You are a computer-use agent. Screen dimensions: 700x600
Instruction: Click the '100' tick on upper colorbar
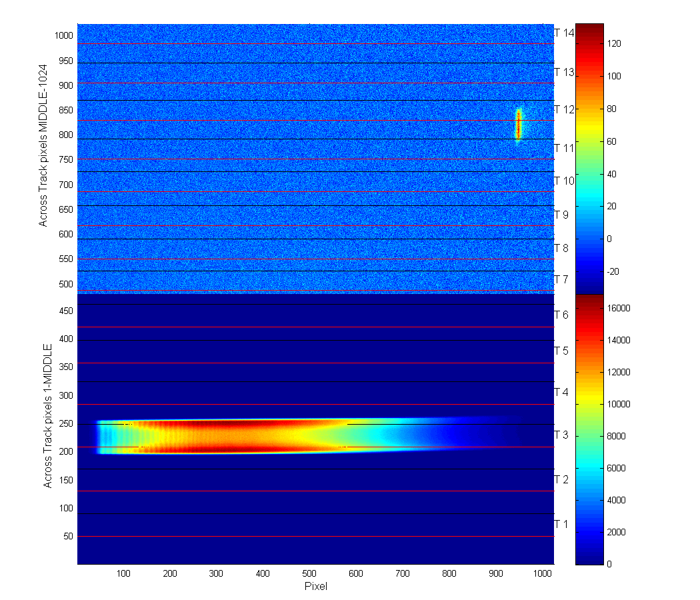click(614, 77)
